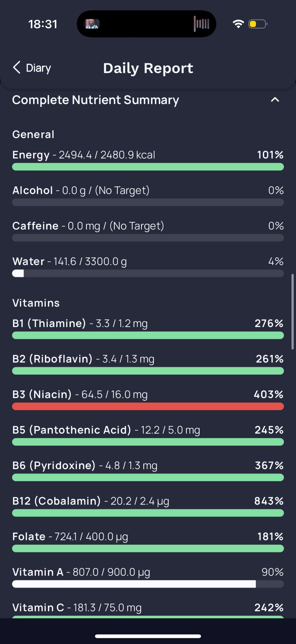Image resolution: width=296 pixels, height=644 pixels.
Task: Open the Alcohol nutrient entry
Action: pos(148,196)
